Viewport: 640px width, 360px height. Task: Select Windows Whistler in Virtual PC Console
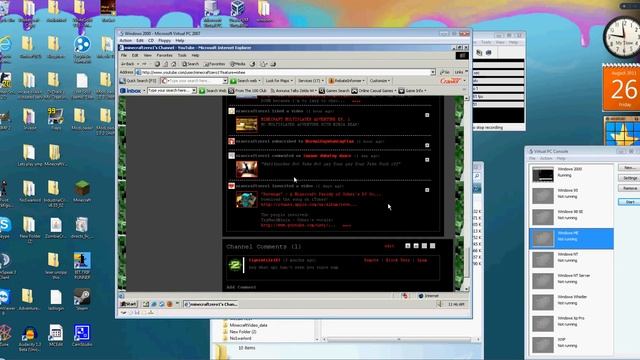(571, 302)
